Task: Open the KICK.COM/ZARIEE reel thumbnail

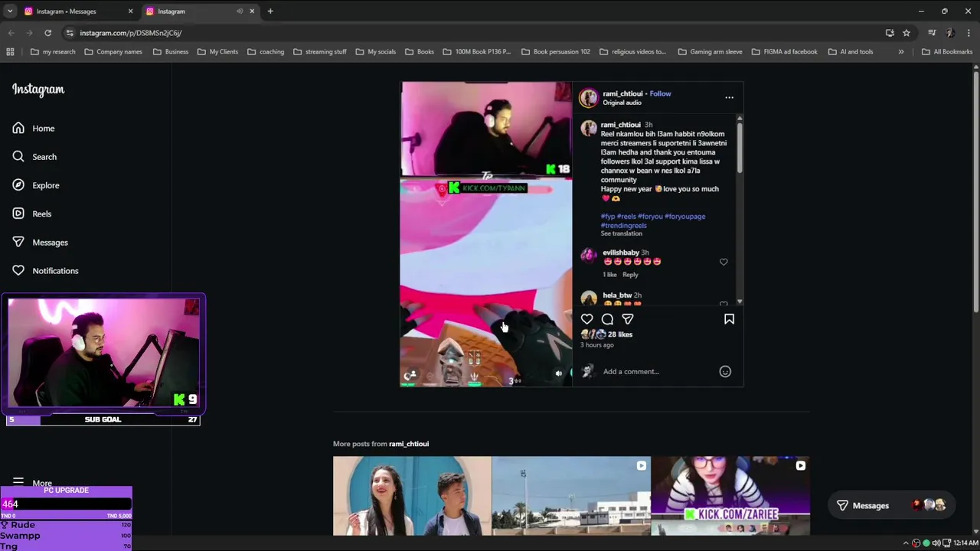Action: click(730, 496)
